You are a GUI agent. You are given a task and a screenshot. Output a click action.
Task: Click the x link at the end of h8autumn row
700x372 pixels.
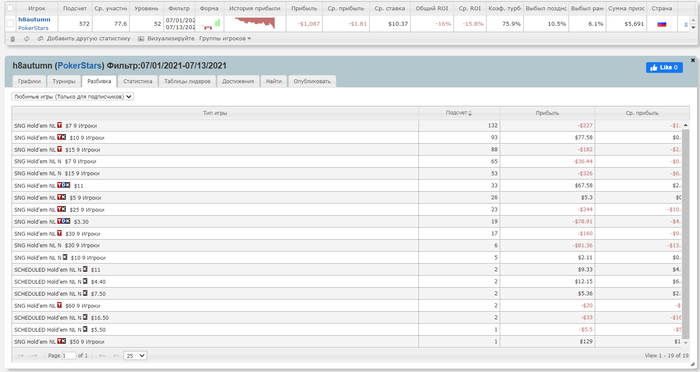pyautogui.click(x=686, y=24)
